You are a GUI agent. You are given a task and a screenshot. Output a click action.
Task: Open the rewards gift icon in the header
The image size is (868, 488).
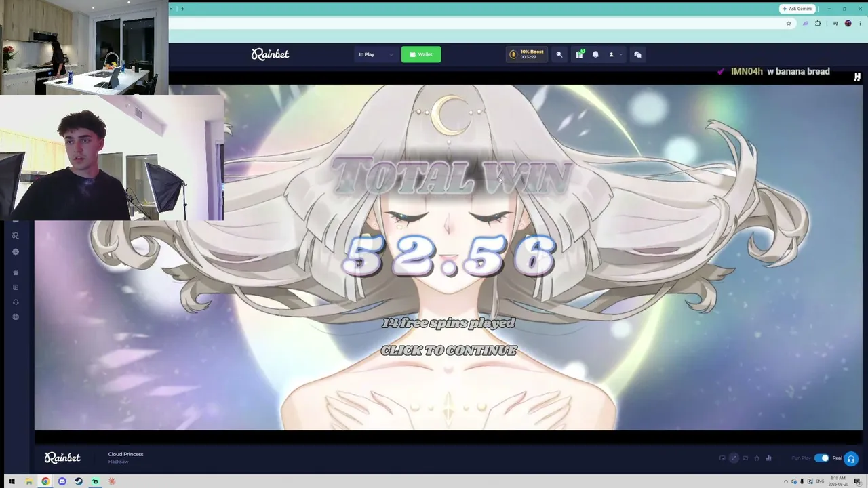[x=579, y=54]
